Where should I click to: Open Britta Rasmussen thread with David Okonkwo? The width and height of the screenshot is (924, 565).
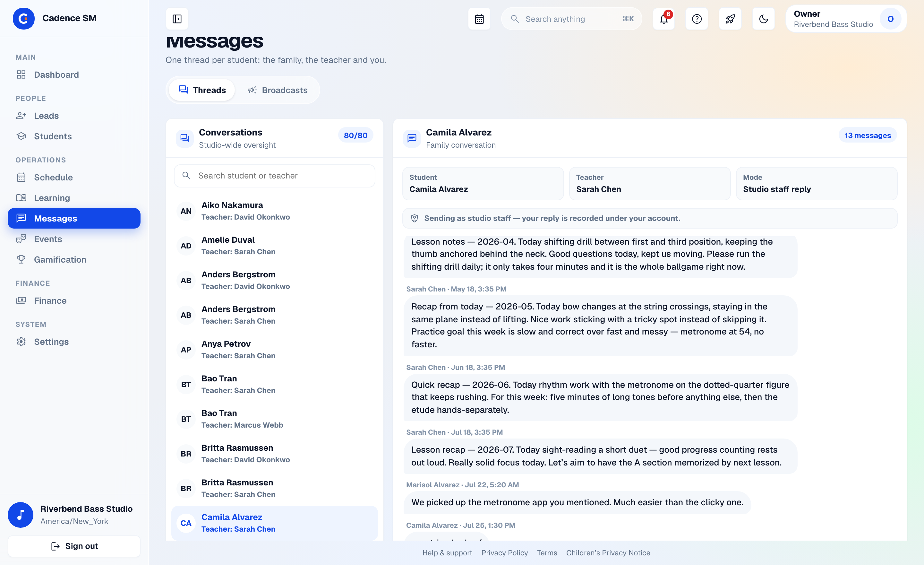coord(275,454)
